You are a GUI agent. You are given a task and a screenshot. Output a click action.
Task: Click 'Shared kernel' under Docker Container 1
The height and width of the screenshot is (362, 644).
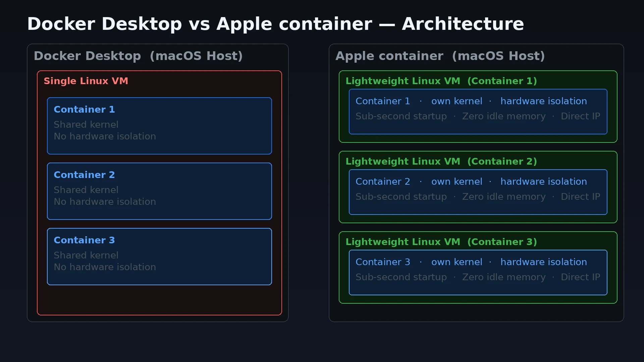[x=86, y=125]
